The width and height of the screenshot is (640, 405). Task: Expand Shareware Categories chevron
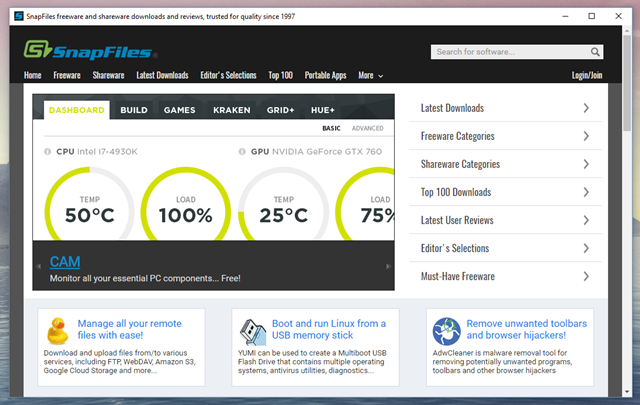click(x=586, y=164)
